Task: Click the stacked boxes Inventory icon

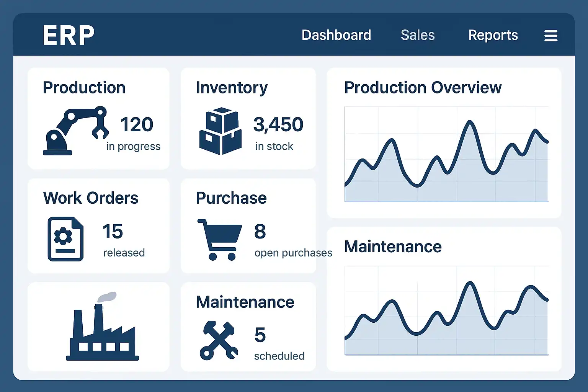Action: pyautogui.click(x=220, y=131)
